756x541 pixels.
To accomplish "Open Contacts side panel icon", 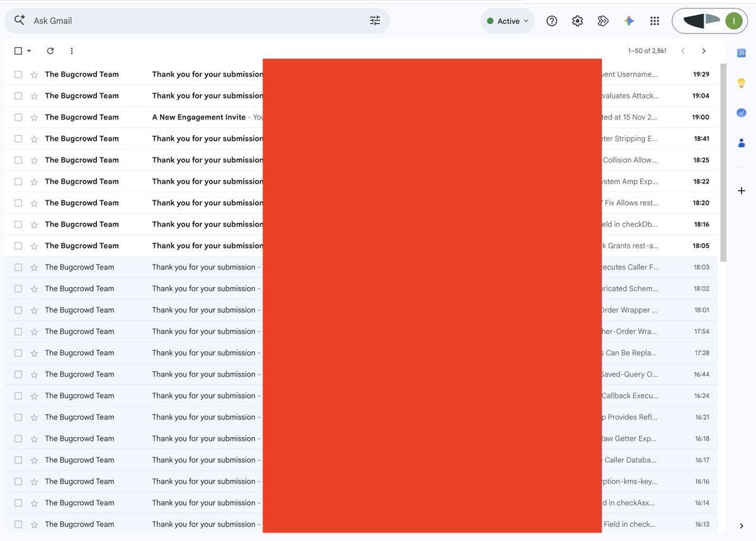I will coord(742,143).
